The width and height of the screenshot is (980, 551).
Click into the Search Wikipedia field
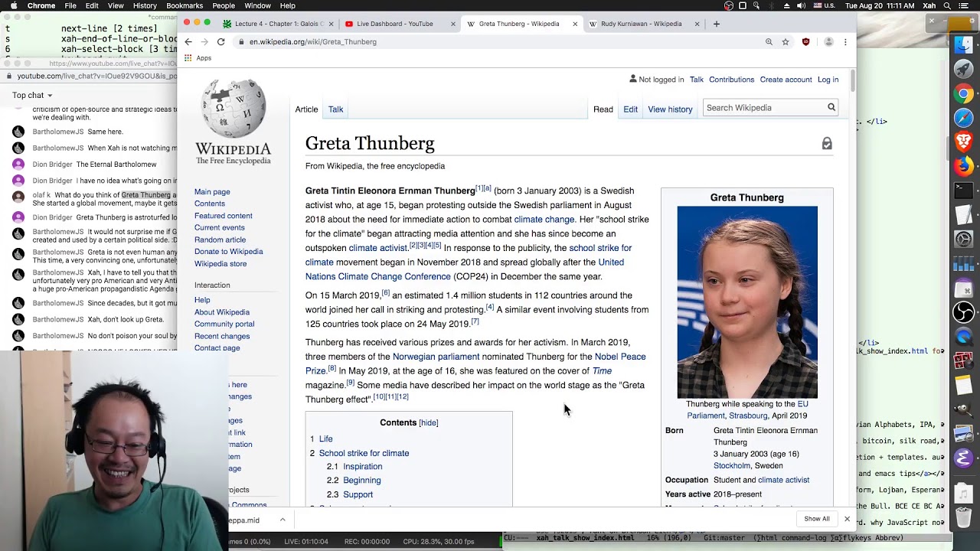coord(764,108)
